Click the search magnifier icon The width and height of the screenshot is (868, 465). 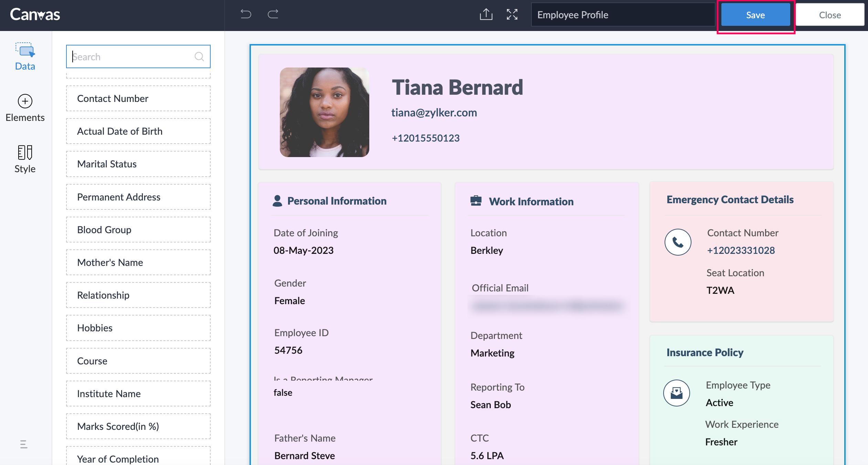coord(199,56)
